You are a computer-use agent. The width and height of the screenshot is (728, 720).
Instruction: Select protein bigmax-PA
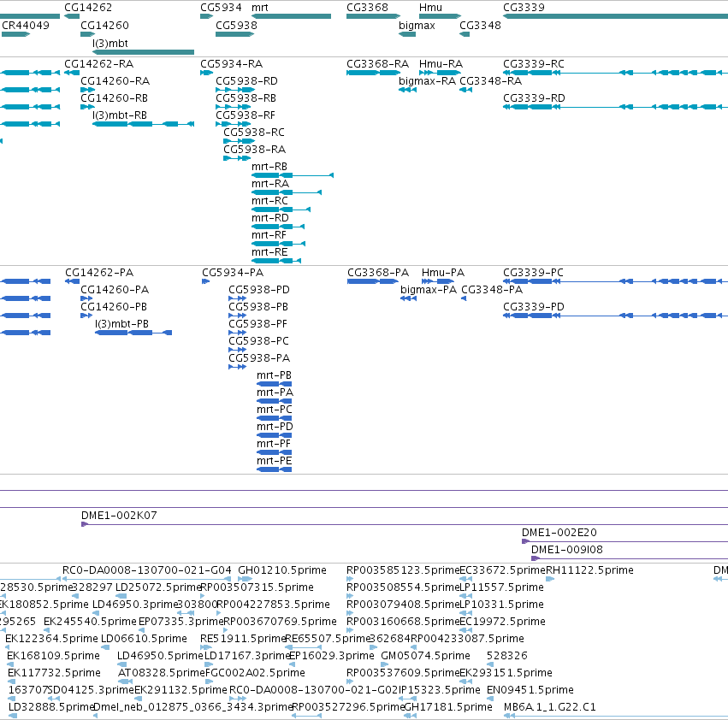click(408, 298)
